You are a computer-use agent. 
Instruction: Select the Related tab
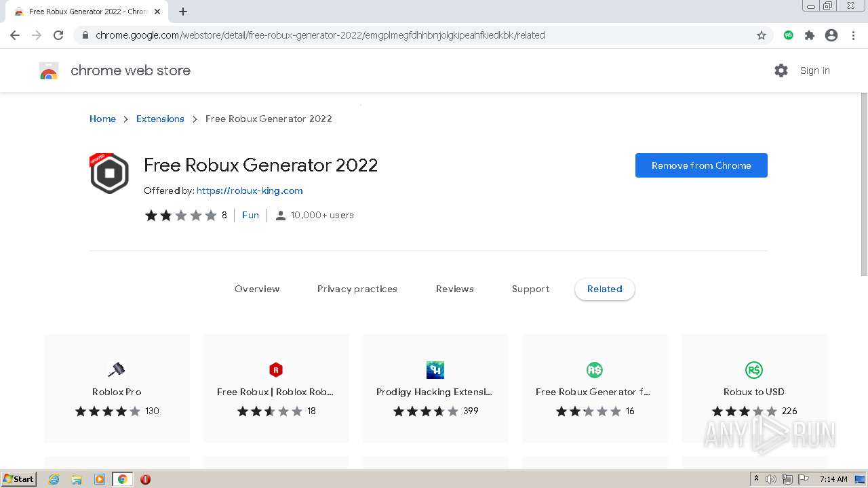pos(604,289)
